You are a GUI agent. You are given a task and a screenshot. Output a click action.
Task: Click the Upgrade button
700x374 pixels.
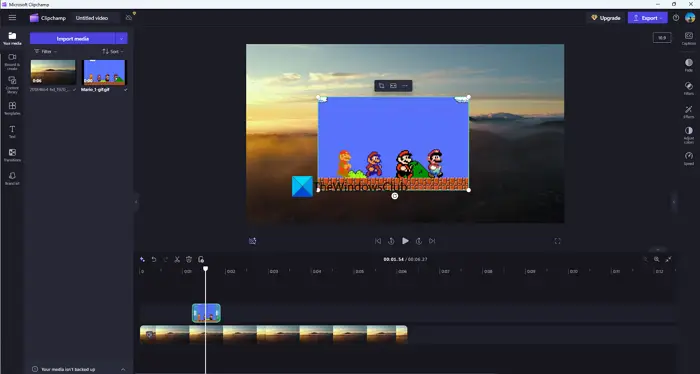click(x=606, y=18)
